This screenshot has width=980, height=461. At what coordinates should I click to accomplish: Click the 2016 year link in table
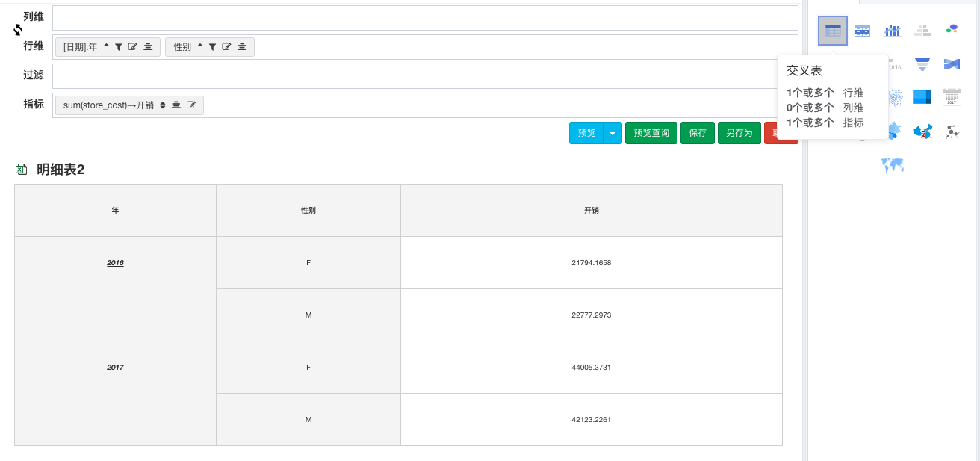(x=115, y=263)
